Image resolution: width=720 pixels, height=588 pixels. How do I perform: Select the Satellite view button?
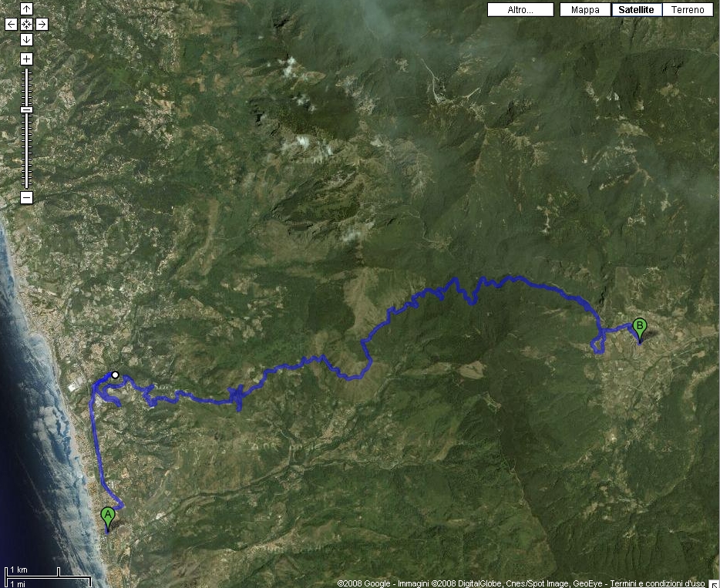pyautogui.click(x=637, y=10)
